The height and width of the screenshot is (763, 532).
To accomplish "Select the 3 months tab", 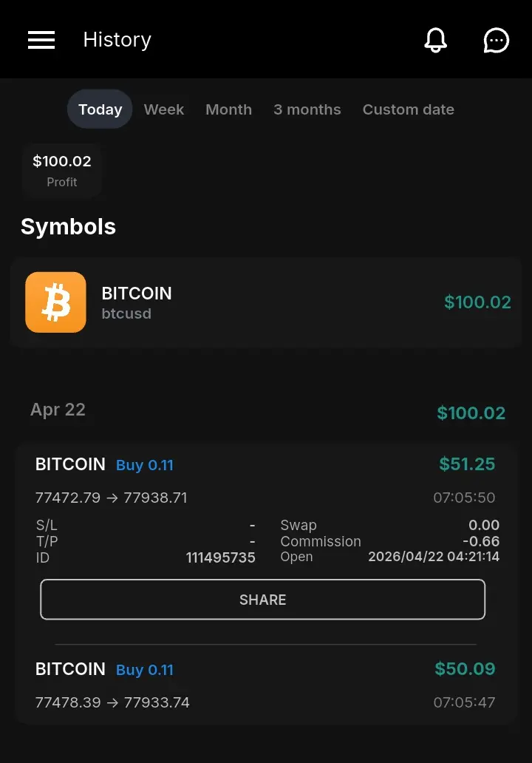I will tap(307, 109).
